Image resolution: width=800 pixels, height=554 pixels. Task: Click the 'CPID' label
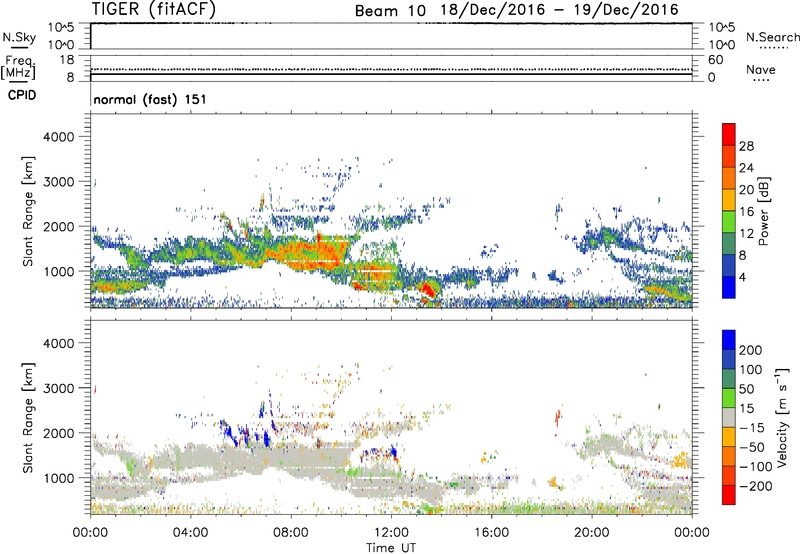click(x=22, y=95)
